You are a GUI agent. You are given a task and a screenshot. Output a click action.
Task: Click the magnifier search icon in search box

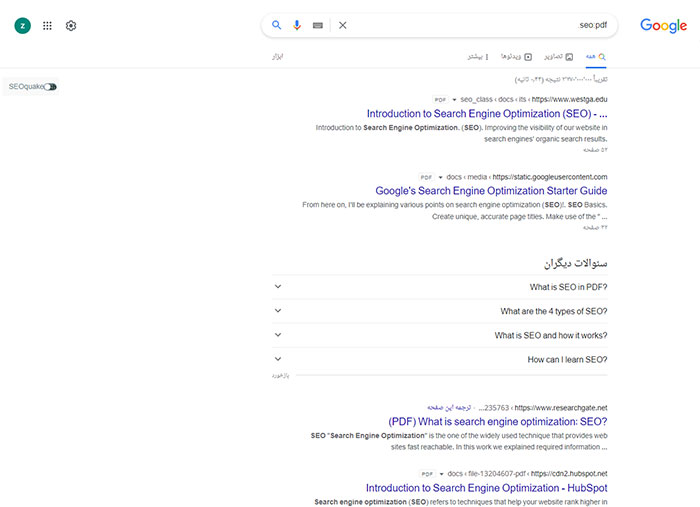tap(276, 25)
